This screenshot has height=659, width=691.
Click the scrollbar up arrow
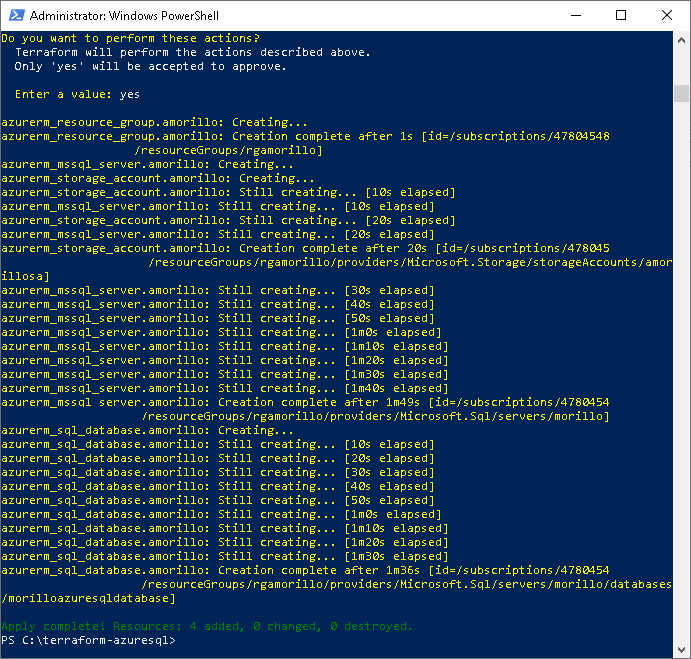(681, 40)
